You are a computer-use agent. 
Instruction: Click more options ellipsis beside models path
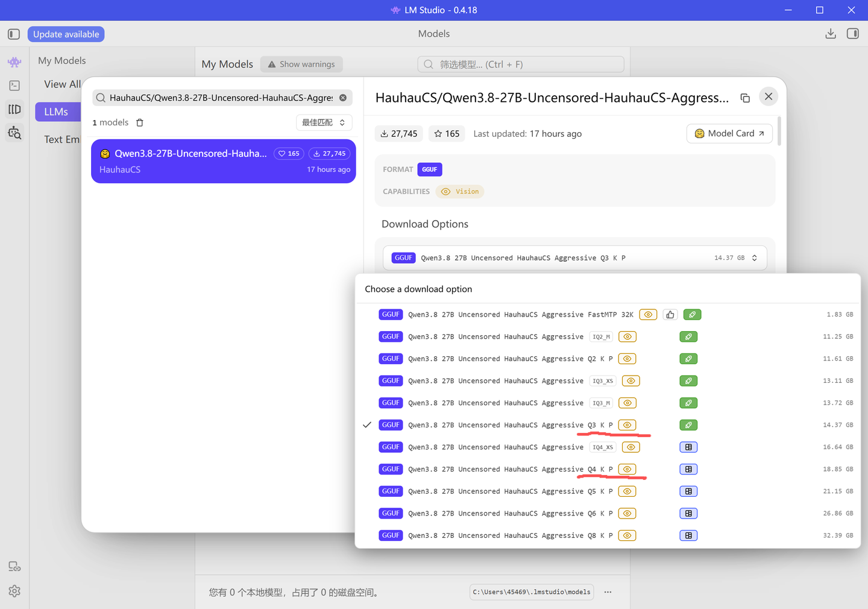pyautogui.click(x=608, y=592)
